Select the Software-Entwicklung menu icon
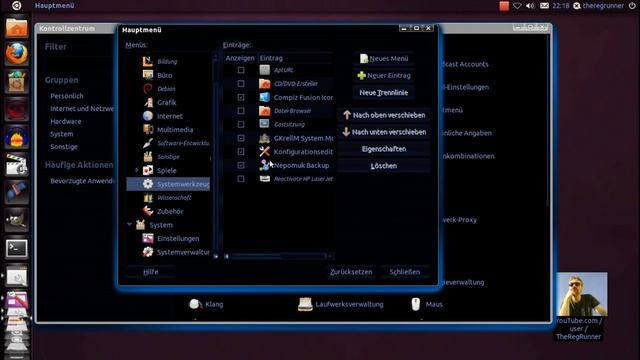The image size is (640, 360). (147, 143)
